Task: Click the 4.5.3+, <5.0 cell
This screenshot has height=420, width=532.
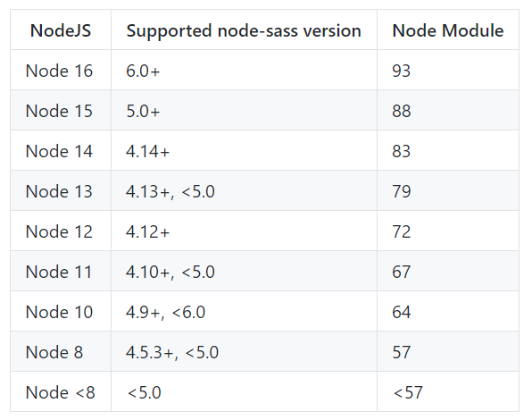Action: 172,352
